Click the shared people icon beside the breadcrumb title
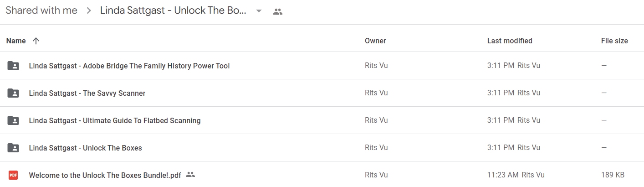 tap(278, 11)
